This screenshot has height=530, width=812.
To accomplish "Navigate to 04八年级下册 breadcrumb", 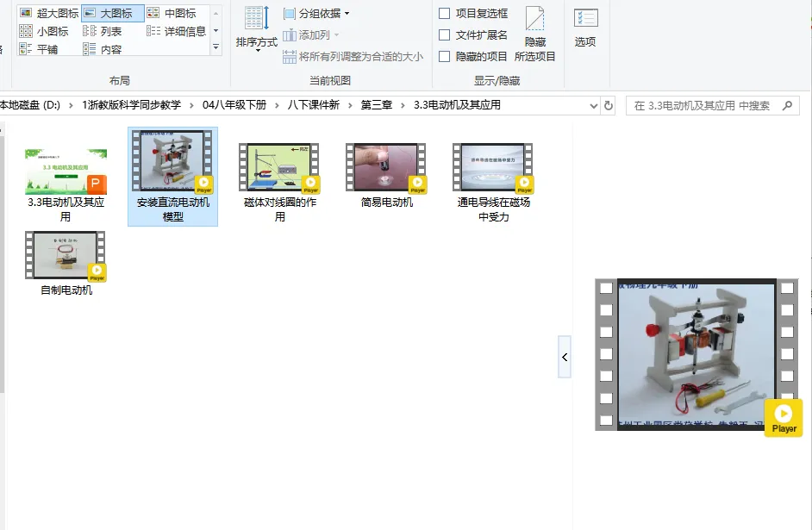I will (x=234, y=106).
